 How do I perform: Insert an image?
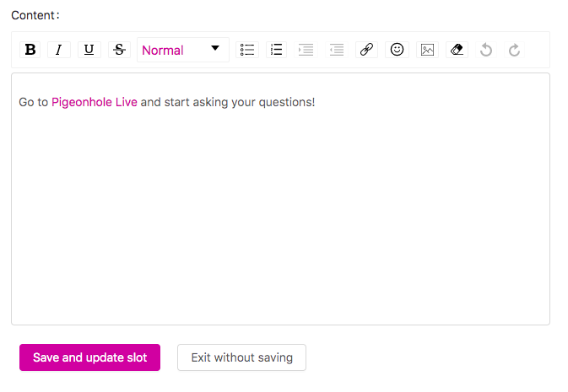pos(427,50)
